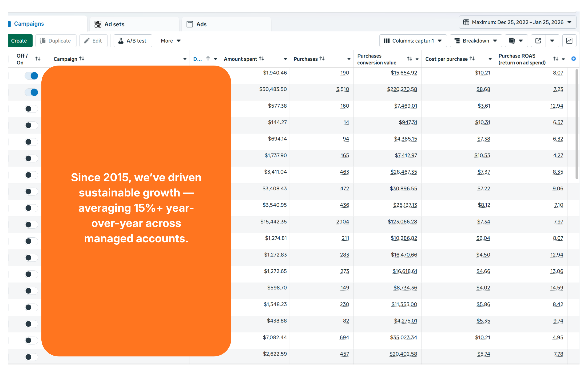This screenshot has width=588, height=376.
Task: Sort by Amount spent column
Action: 262,59
